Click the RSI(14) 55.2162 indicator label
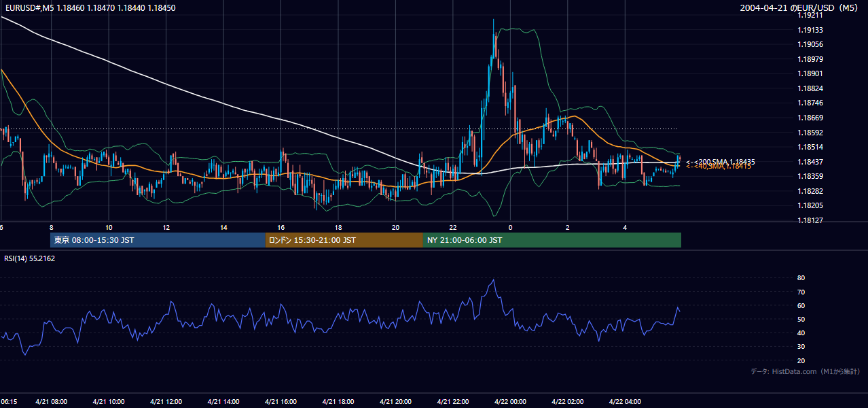The width and height of the screenshot is (868, 408). tap(29, 258)
